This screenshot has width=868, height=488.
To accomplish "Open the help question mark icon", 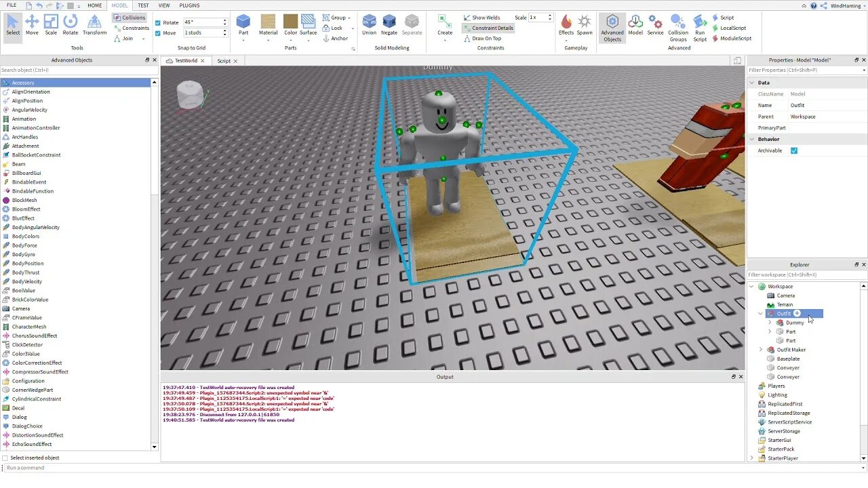I will pos(814,5).
